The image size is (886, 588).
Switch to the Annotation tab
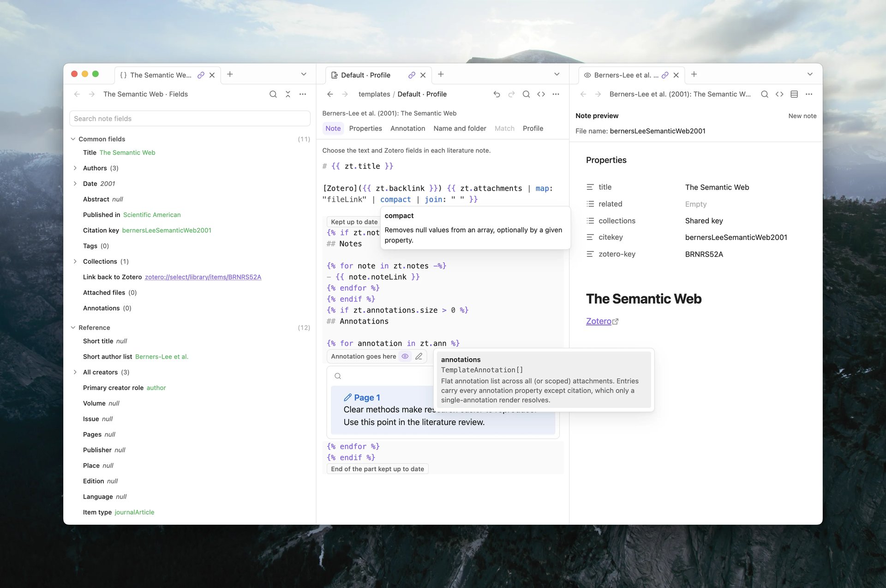407,128
